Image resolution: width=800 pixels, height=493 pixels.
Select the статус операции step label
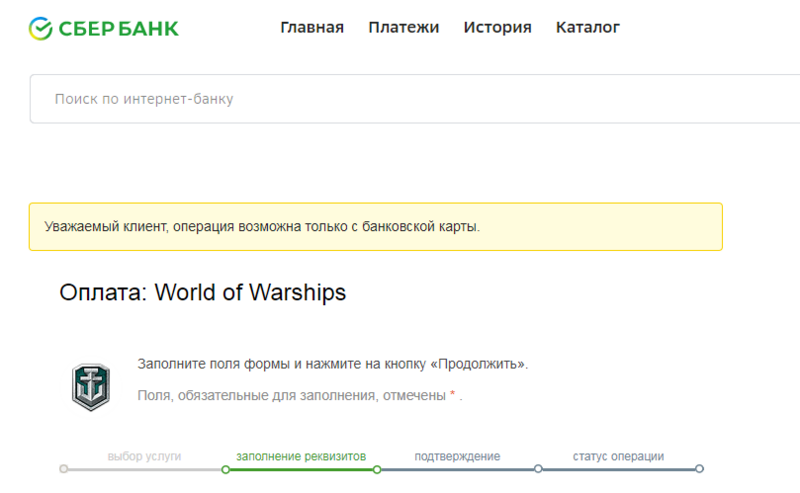(x=618, y=456)
